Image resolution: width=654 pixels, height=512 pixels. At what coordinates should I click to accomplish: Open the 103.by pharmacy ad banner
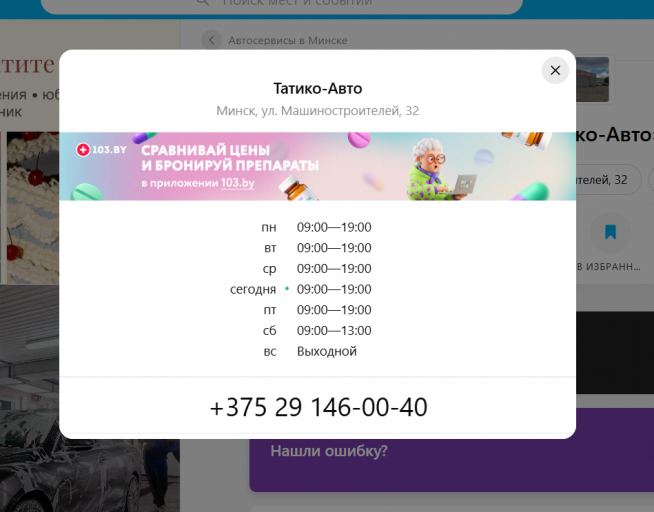click(317, 166)
